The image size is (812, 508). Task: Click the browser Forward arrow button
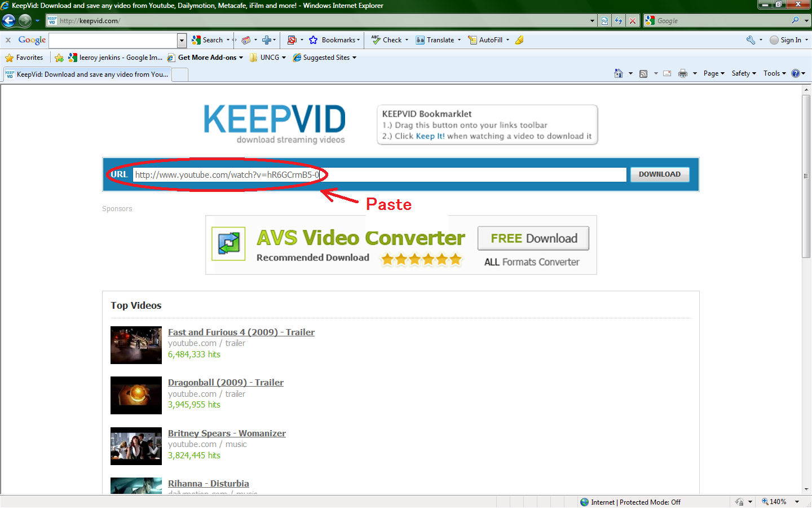pyautogui.click(x=25, y=21)
